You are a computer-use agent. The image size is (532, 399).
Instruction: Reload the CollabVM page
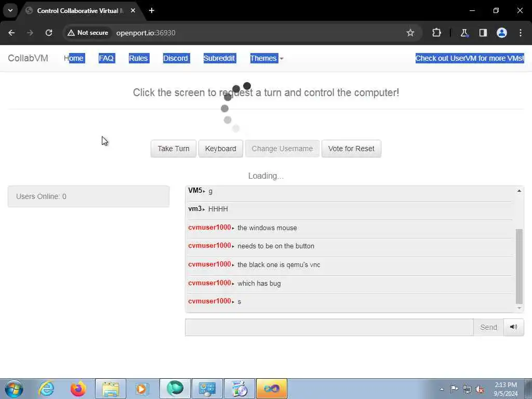pos(49,33)
